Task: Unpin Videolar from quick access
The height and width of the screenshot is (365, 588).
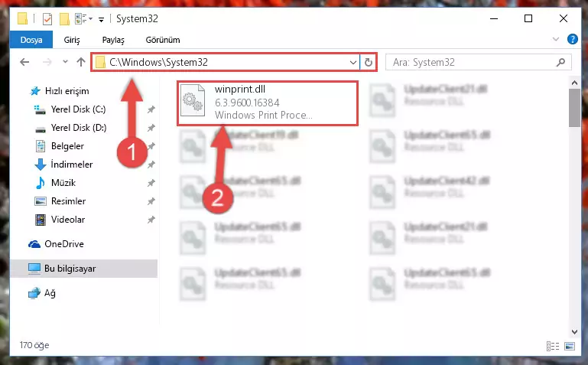Action: click(151, 220)
